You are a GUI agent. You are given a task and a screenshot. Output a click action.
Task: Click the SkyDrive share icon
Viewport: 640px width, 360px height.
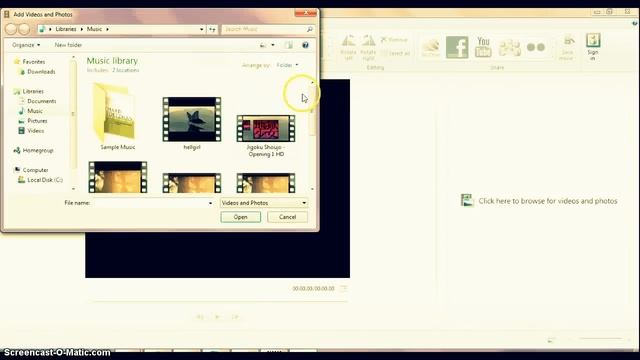(431, 48)
